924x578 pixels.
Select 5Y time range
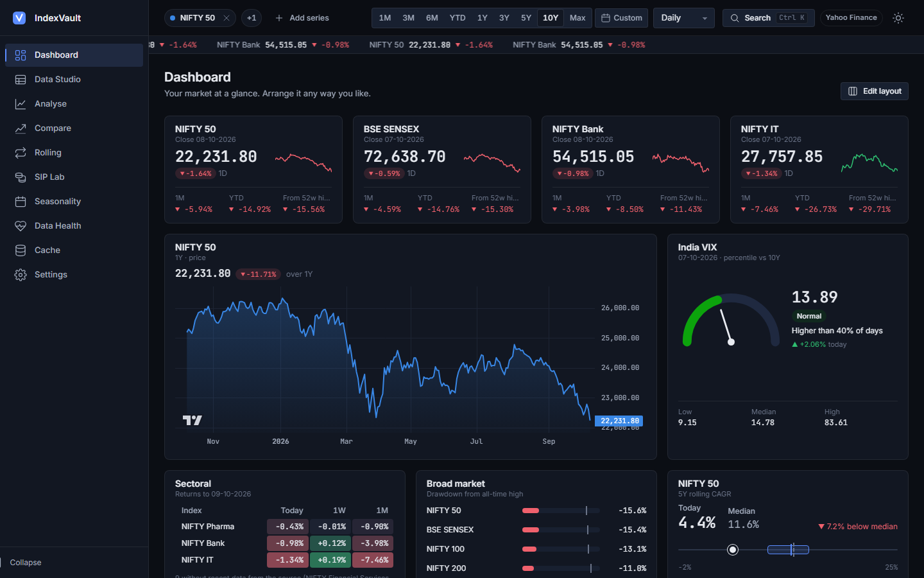pyautogui.click(x=526, y=18)
